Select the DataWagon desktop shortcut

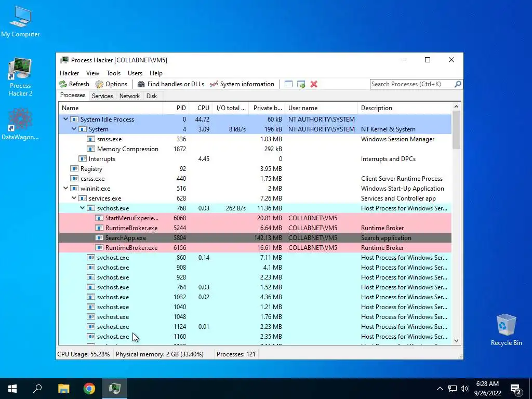pos(20,124)
